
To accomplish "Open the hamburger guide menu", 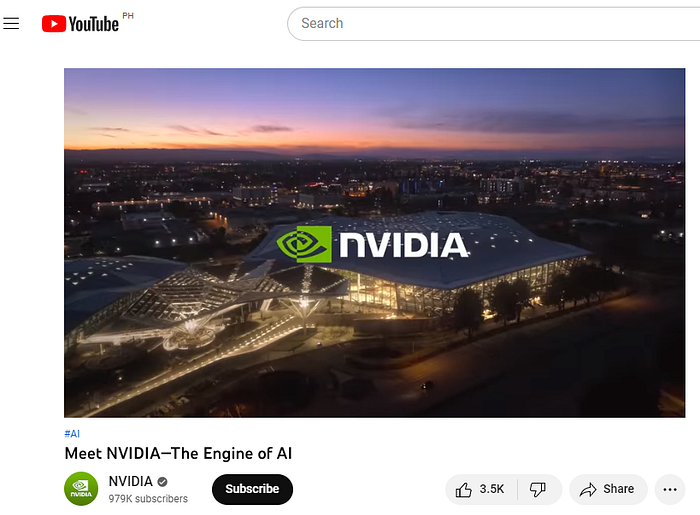I will pyautogui.click(x=11, y=23).
